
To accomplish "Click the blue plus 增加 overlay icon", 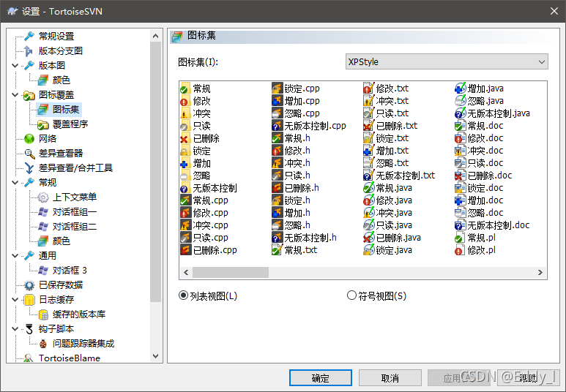I will 185,163.
